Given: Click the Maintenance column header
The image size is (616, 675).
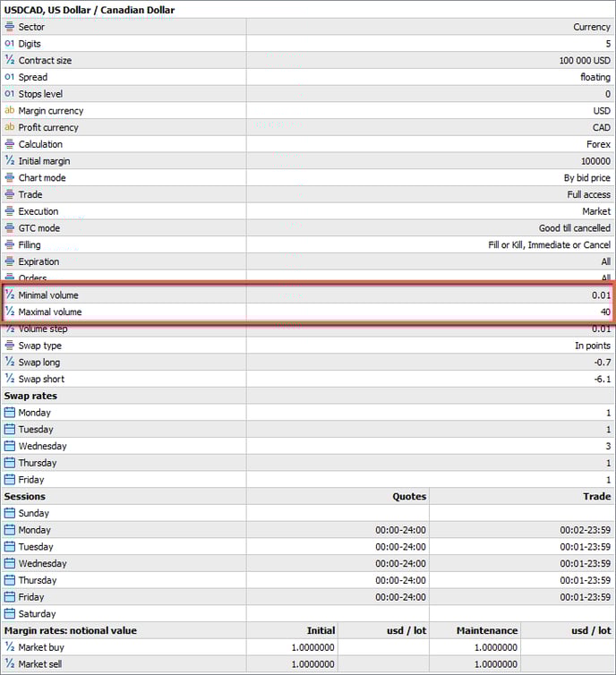Looking at the screenshot, I should tap(490, 631).
